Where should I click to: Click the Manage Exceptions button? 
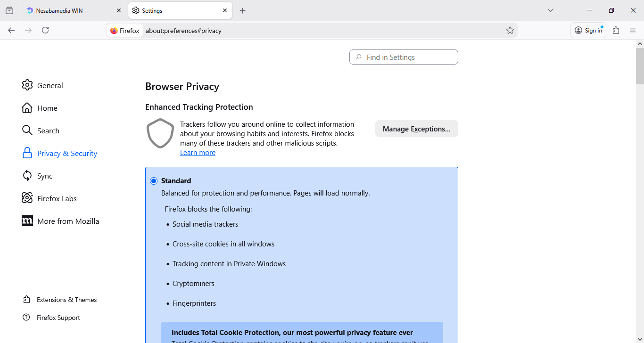coord(416,129)
